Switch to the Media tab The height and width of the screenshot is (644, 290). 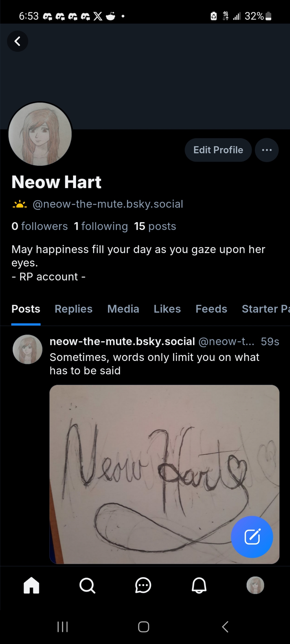click(x=123, y=309)
